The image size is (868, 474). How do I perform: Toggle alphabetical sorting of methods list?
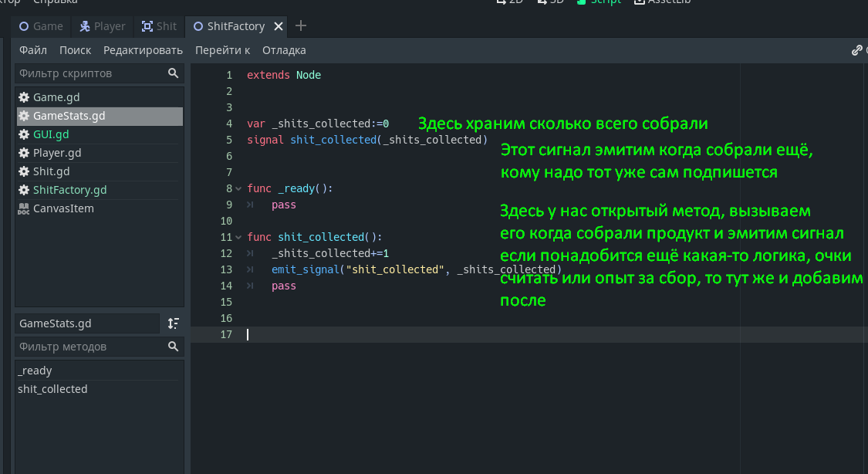tap(174, 323)
